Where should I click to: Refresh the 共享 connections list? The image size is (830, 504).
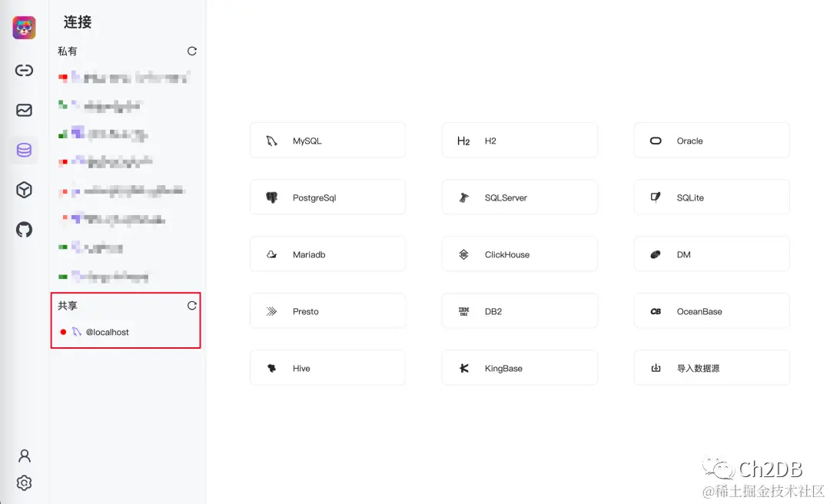click(191, 306)
